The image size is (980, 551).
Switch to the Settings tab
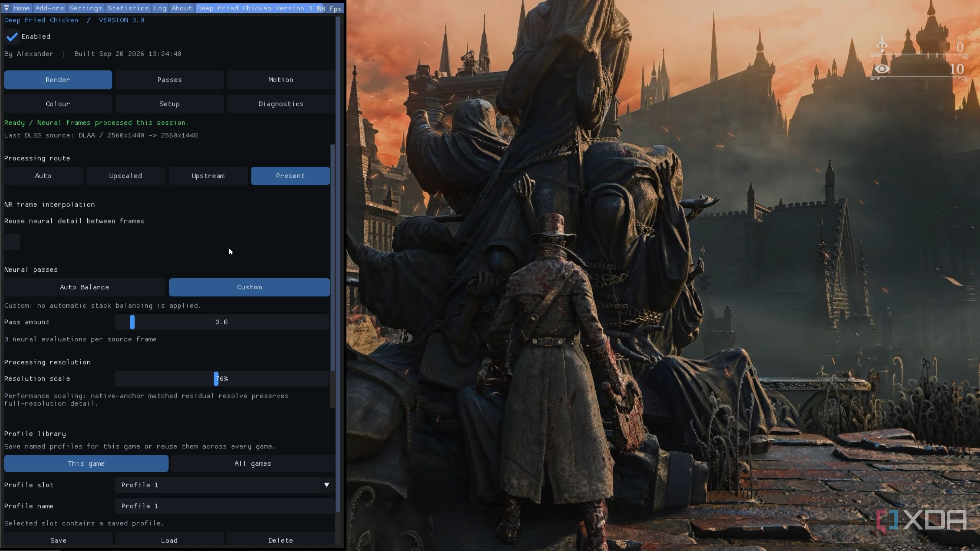[x=86, y=8]
